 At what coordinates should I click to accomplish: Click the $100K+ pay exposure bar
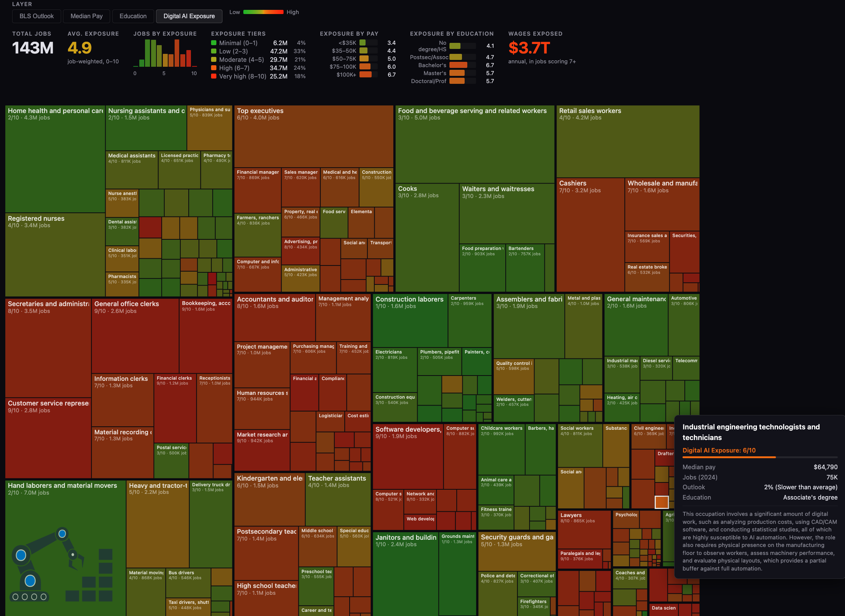366,75
